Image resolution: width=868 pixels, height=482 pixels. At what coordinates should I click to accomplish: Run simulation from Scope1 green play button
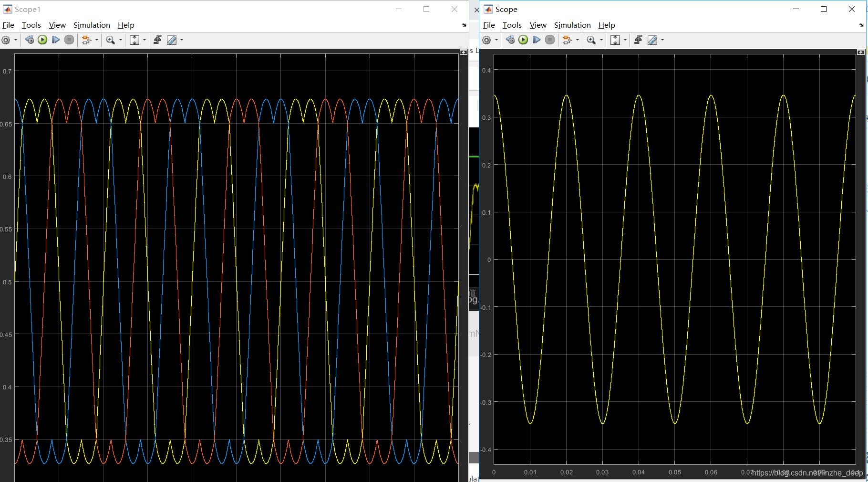(x=42, y=40)
